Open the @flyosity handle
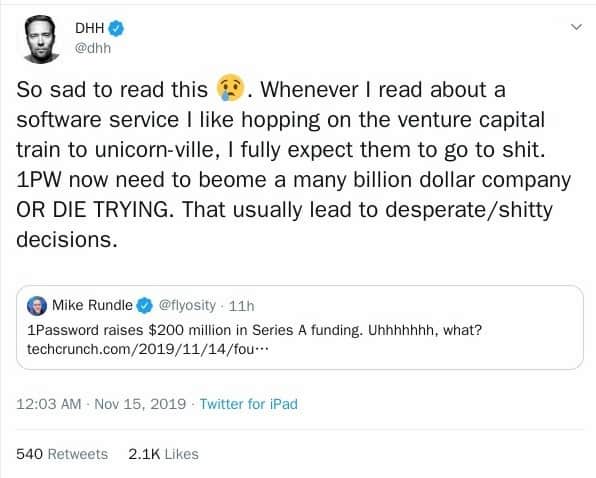The width and height of the screenshot is (596, 478). (187, 305)
